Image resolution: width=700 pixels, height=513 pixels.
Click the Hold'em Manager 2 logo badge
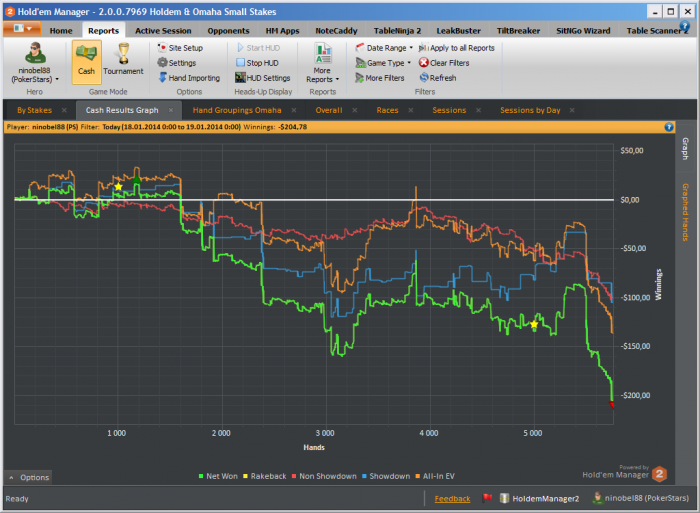pyautogui.click(x=659, y=474)
